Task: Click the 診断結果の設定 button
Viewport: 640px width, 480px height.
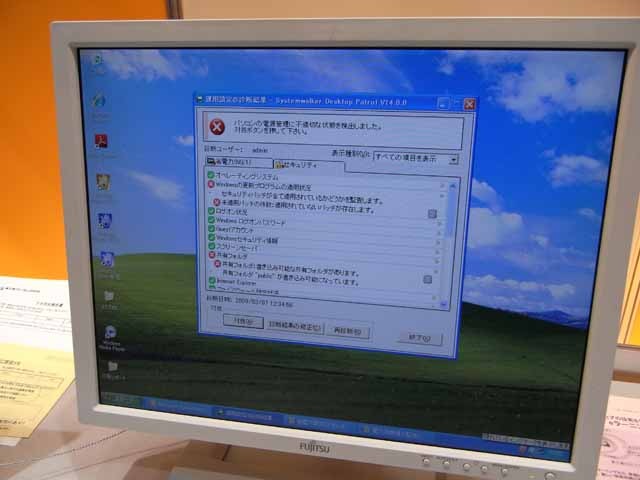Action: [295, 327]
